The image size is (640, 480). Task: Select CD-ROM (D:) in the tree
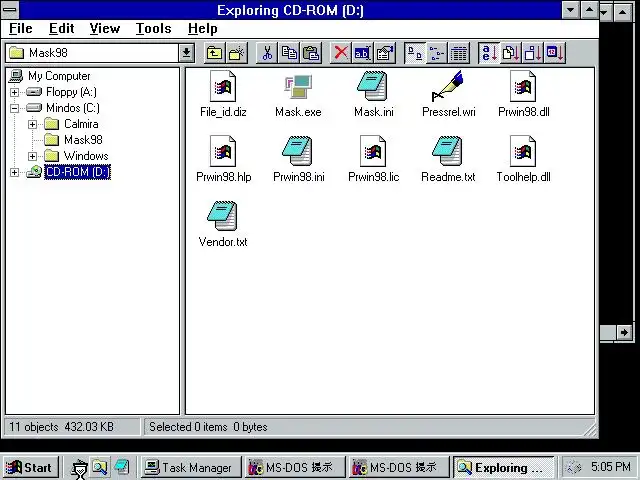(x=77, y=172)
